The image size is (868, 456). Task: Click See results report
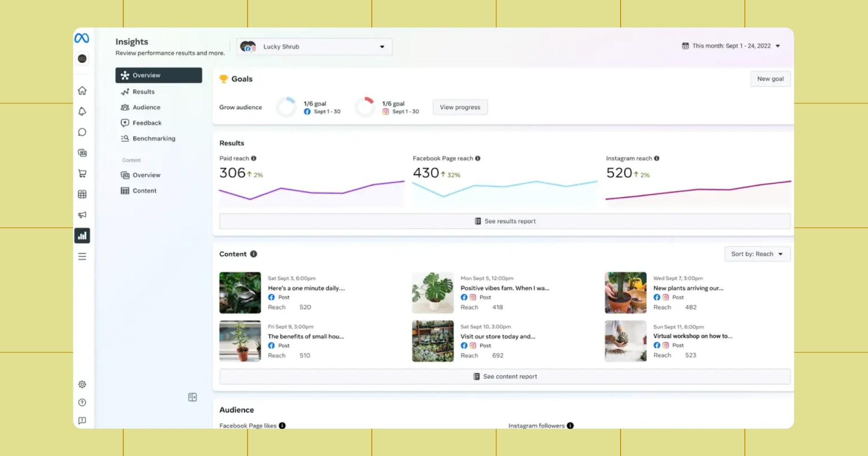pos(505,221)
